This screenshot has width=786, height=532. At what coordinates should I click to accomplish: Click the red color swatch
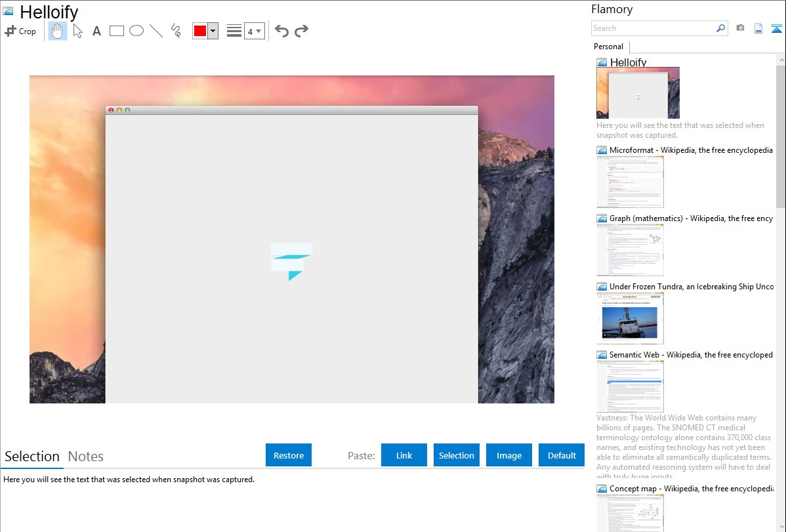(x=200, y=31)
